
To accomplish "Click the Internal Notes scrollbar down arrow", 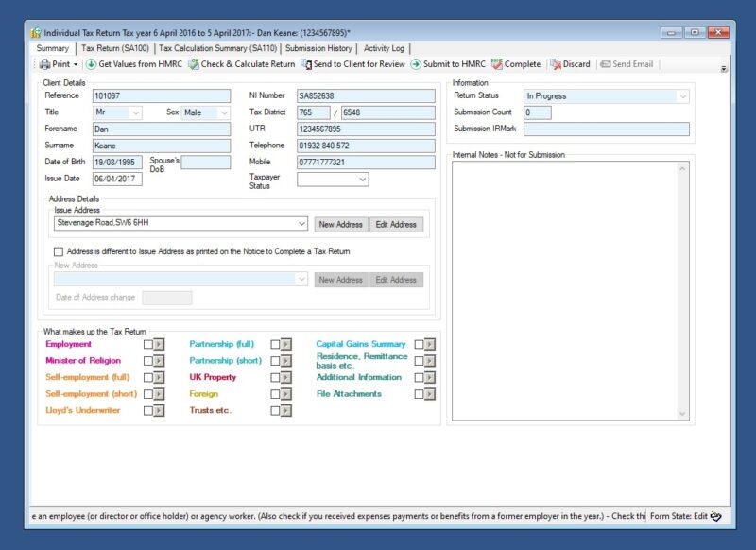I will [682, 414].
